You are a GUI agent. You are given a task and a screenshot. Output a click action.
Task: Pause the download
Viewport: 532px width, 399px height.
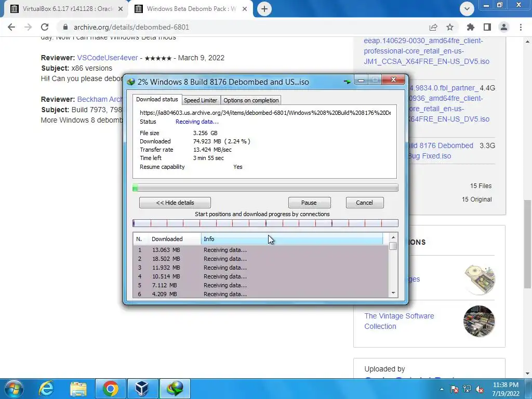point(309,203)
